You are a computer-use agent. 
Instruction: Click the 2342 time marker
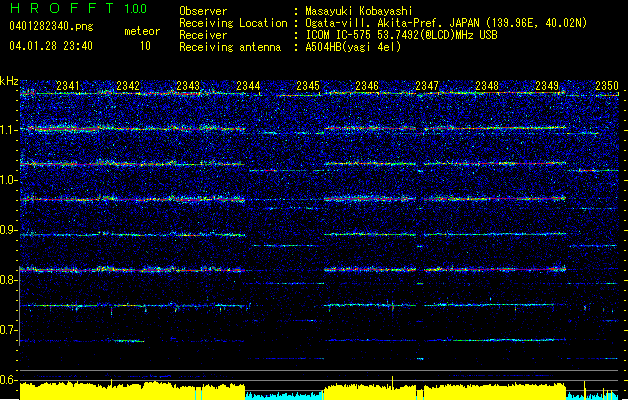tap(128, 86)
